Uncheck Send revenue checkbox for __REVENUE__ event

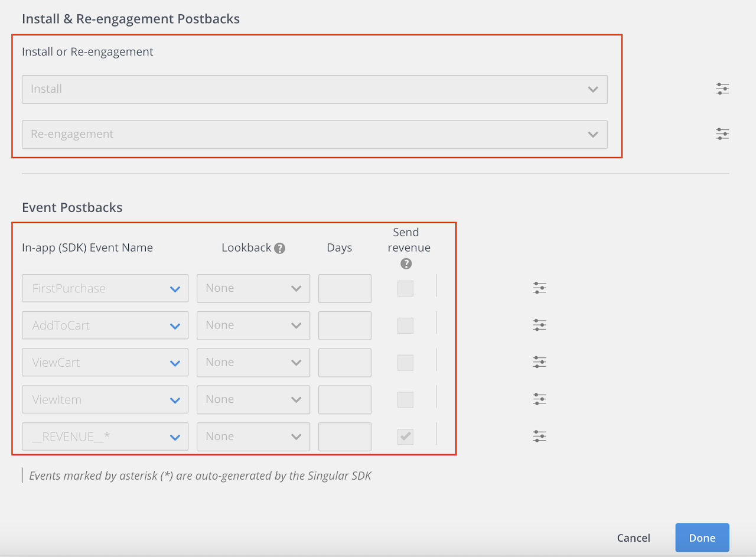(x=405, y=437)
